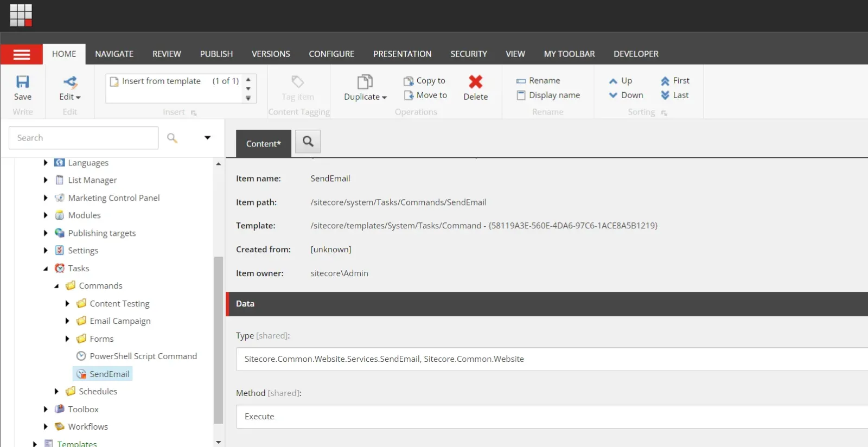Collapse the Commands folder node
Image resolution: width=868 pixels, height=447 pixels.
coord(56,286)
